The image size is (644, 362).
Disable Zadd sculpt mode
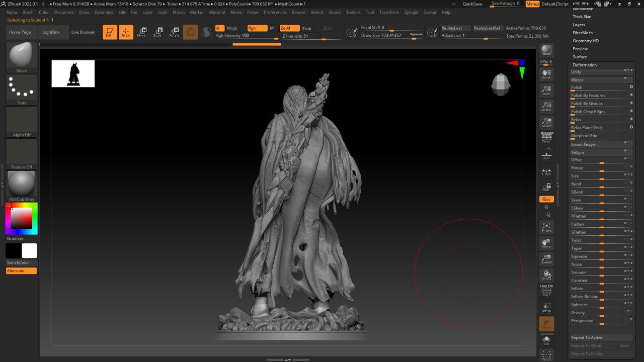[x=289, y=28]
